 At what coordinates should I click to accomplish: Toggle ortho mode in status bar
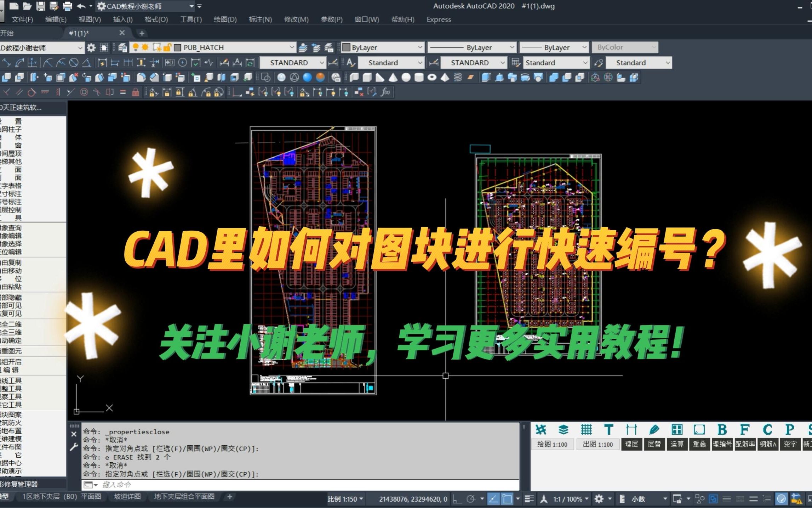pos(457,499)
